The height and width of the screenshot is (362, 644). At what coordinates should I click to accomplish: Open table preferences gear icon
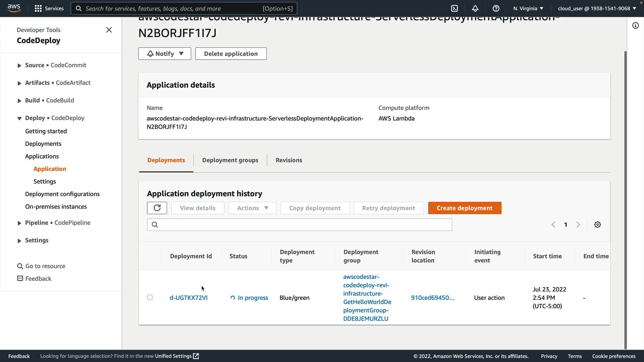pyautogui.click(x=597, y=225)
